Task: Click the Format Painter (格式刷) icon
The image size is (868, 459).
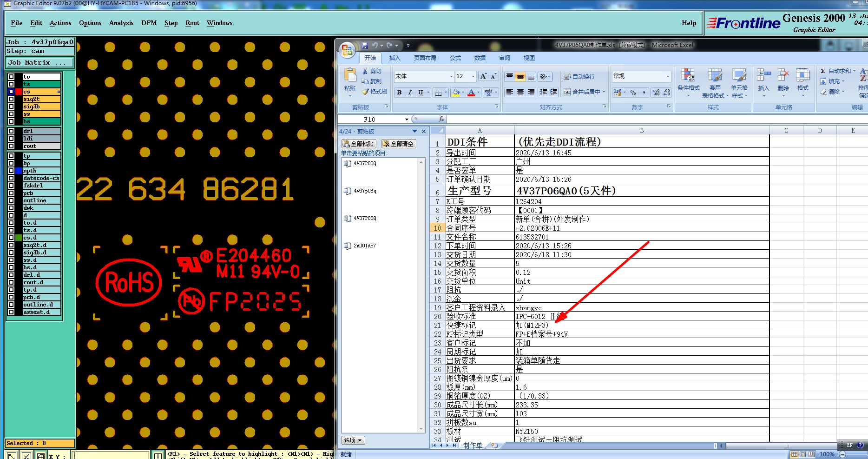Action: [365, 92]
